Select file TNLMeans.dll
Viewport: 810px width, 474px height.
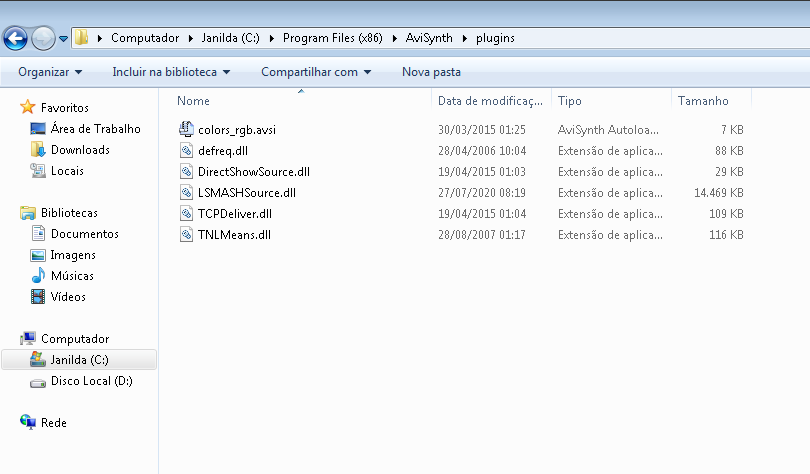click(234, 235)
